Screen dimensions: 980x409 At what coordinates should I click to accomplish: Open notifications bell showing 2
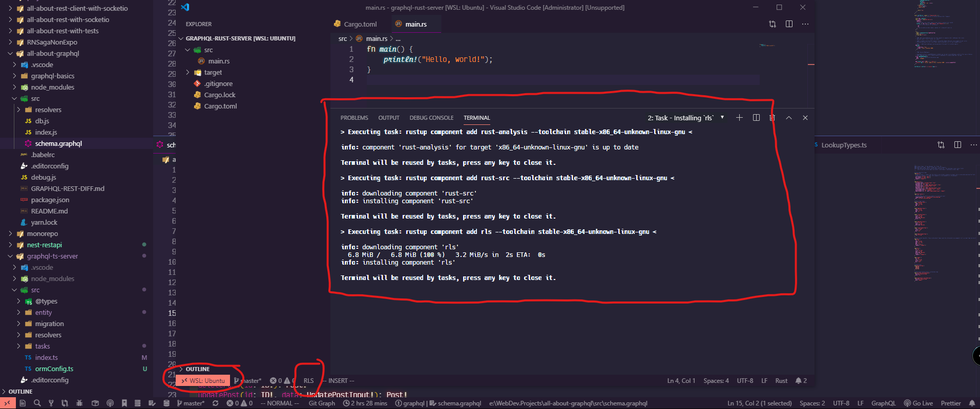point(801,381)
